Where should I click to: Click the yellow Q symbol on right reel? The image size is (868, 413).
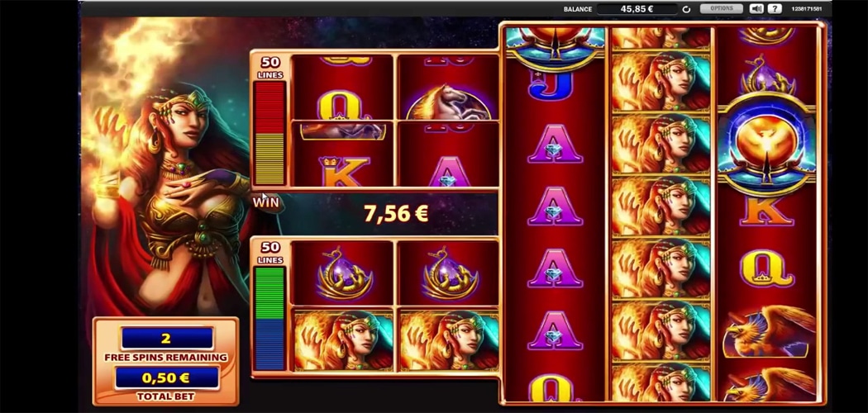(x=766, y=268)
